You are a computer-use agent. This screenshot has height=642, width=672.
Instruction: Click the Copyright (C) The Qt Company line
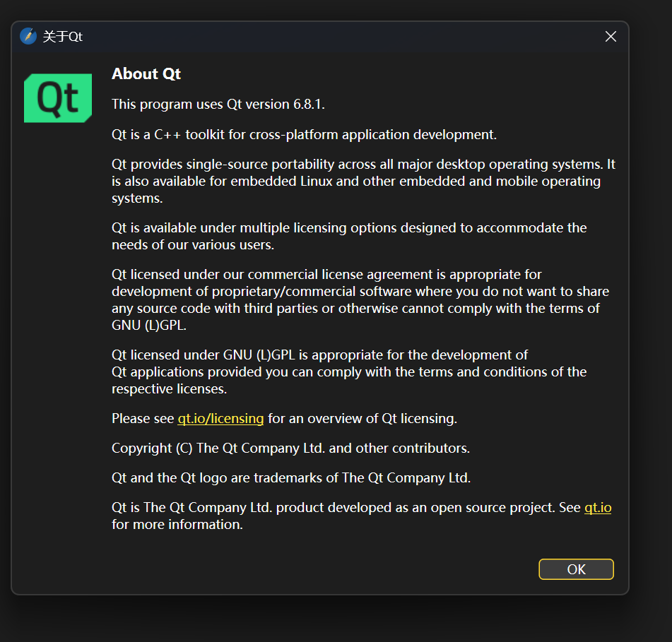pyautogui.click(x=290, y=448)
